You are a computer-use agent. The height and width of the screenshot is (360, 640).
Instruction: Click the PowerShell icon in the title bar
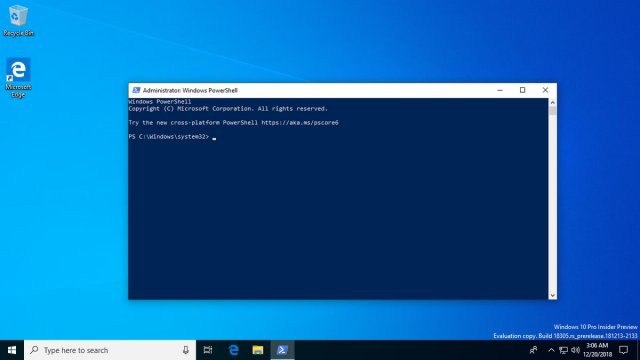(x=136, y=90)
